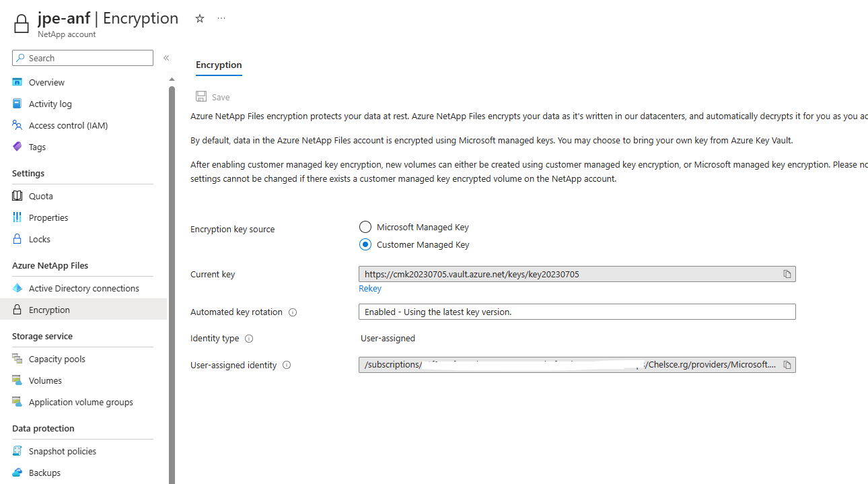
Task: Click the sidebar Search input box
Action: click(83, 58)
